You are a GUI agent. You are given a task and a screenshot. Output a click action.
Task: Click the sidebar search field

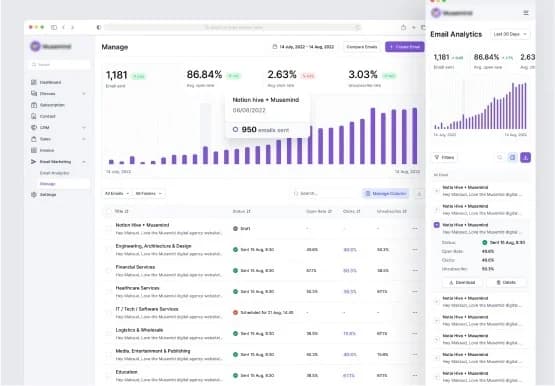(x=59, y=65)
